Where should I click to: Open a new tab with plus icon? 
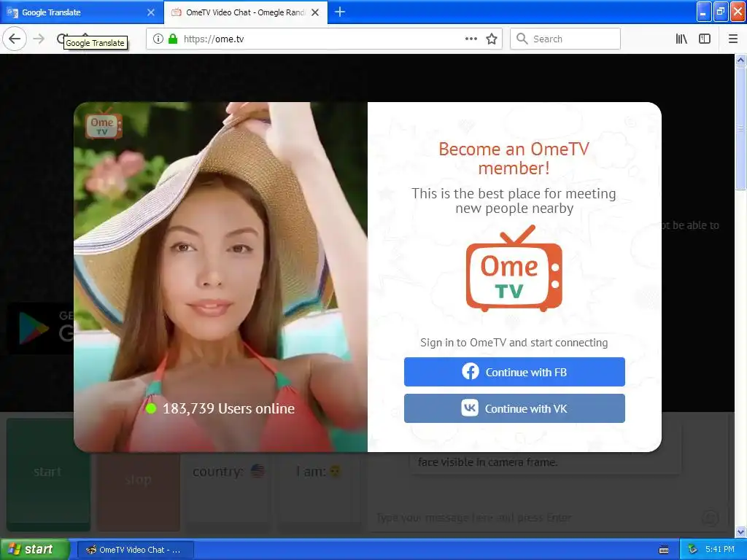tap(340, 12)
